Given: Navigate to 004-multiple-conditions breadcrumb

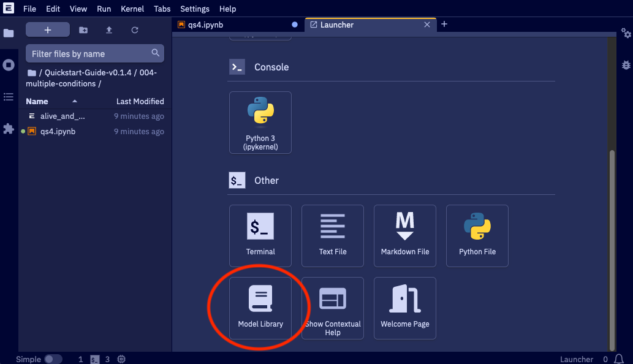Looking at the screenshot, I should 91,78.
